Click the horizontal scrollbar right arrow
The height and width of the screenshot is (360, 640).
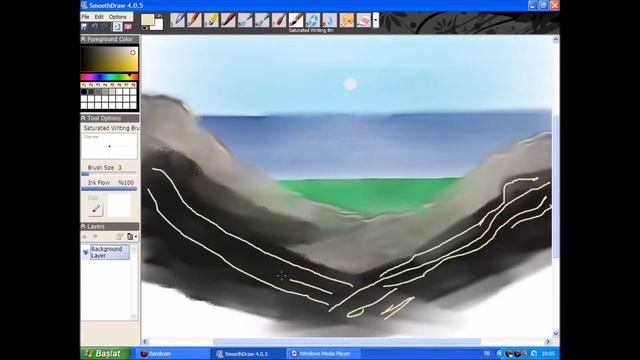tap(548, 341)
